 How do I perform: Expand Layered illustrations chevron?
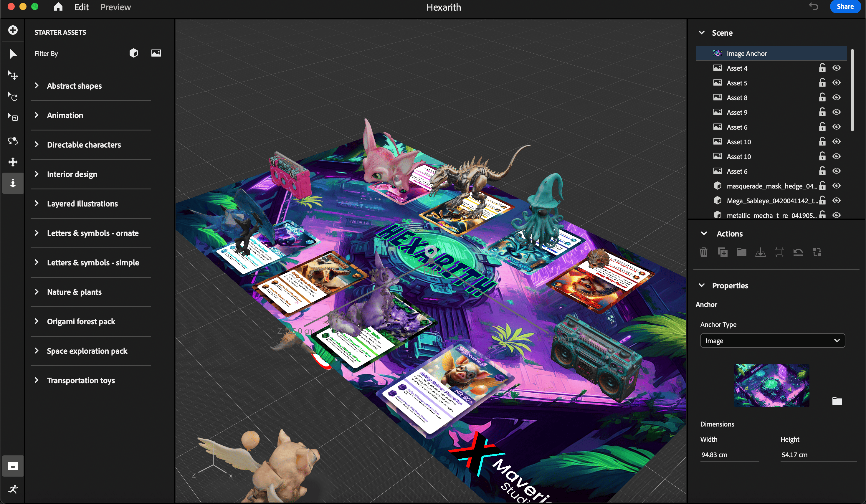[x=37, y=203]
